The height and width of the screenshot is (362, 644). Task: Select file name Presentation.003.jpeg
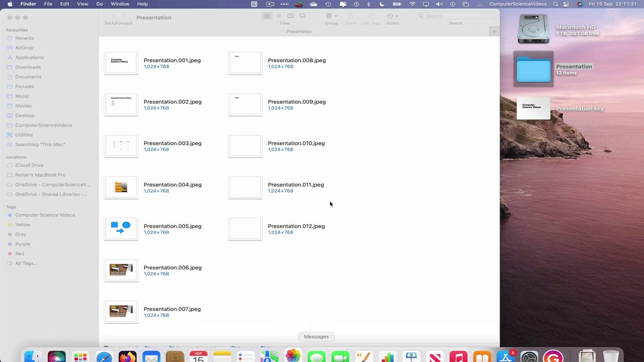(x=173, y=143)
